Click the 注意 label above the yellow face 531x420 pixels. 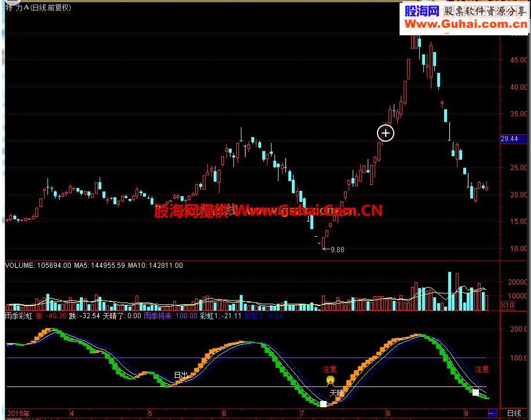tap(329, 369)
